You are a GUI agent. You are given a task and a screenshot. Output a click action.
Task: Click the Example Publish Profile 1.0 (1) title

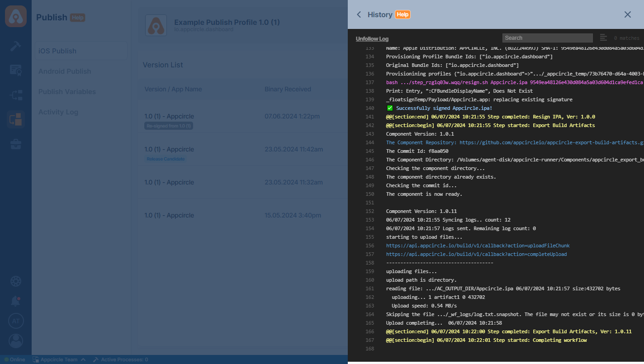pos(227,22)
